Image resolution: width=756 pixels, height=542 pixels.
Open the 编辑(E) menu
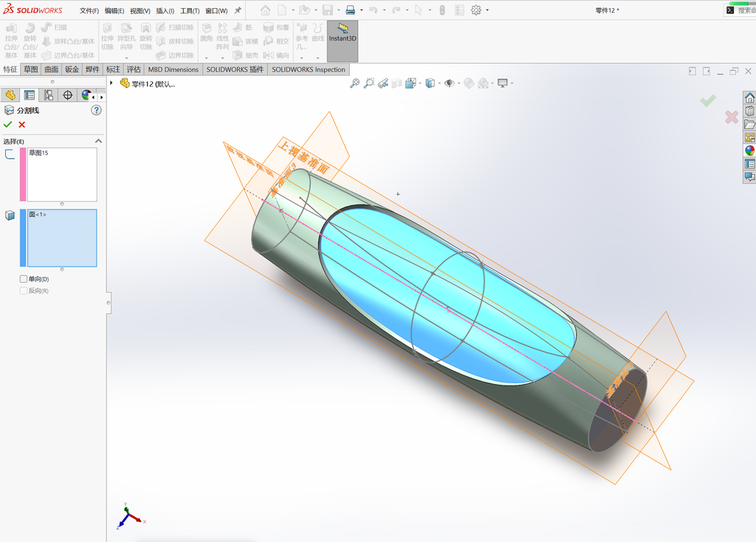(x=114, y=10)
